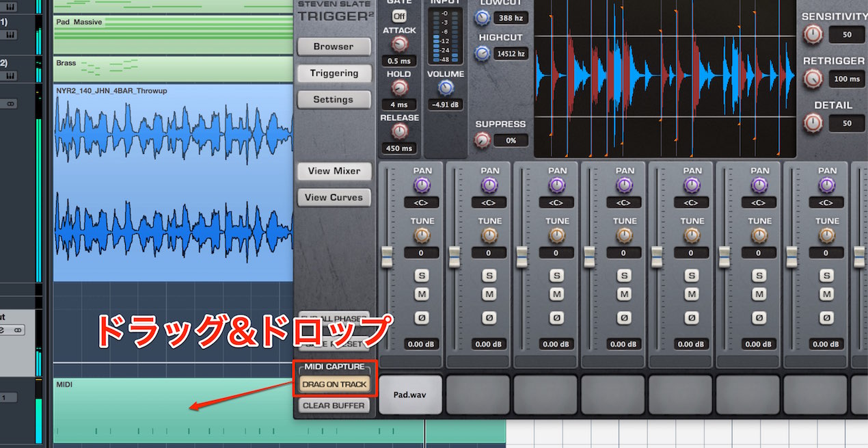Image resolution: width=868 pixels, height=448 pixels.
Task: Click the <C> pan value on second channel
Action: pos(489,202)
